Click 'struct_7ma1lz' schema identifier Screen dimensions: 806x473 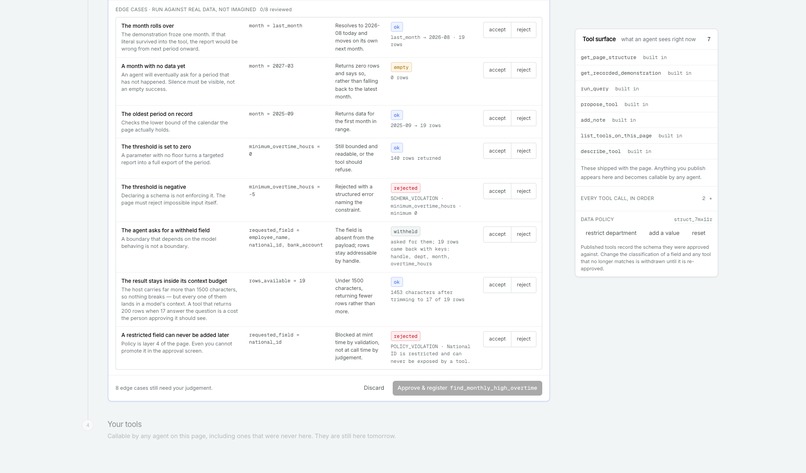click(693, 220)
